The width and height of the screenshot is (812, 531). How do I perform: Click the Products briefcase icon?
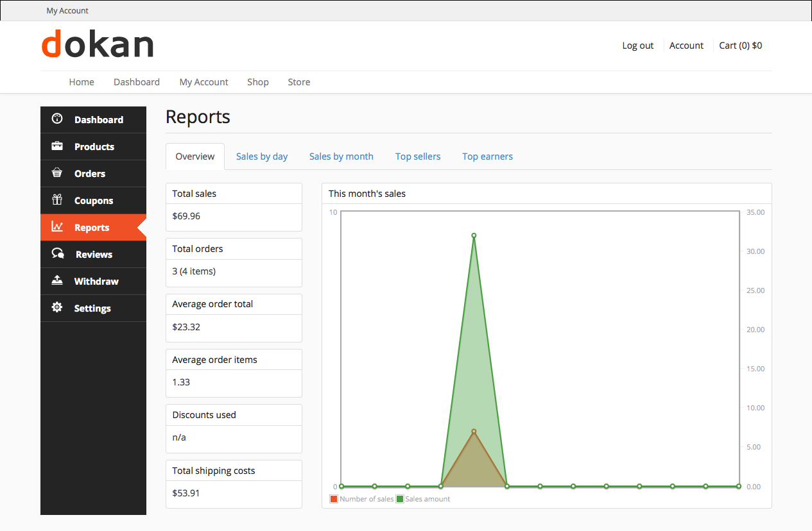[57, 146]
